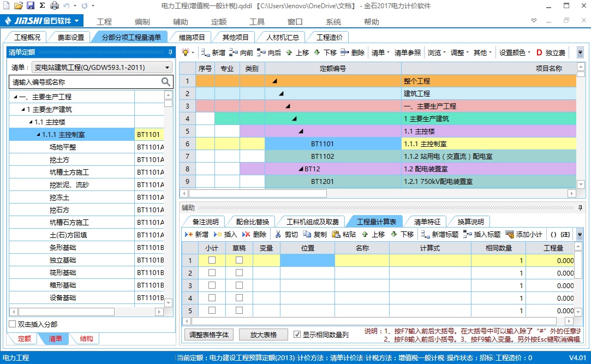Click 插入 in the 工程量计算表 toolbar
The height and width of the screenshot is (364, 591).
[225, 234]
